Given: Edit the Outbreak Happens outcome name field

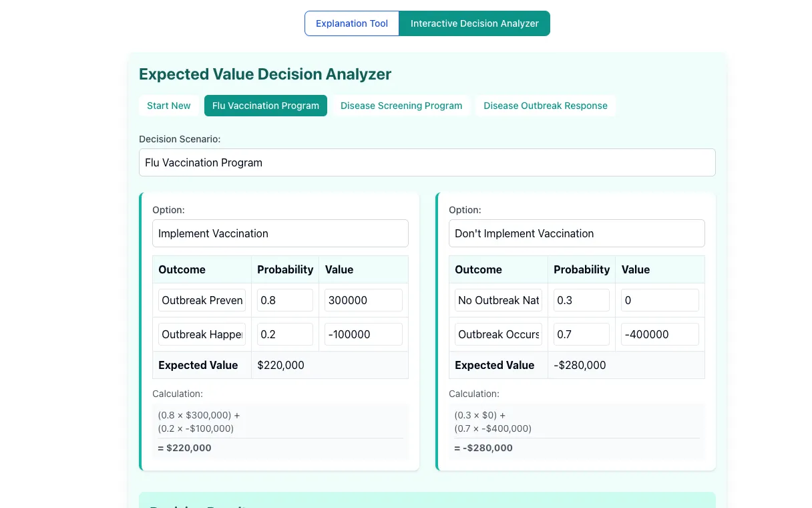Looking at the screenshot, I should (202, 334).
